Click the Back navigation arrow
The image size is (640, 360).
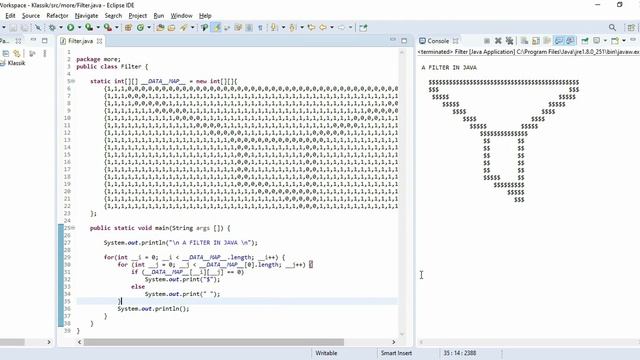[x=322, y=28]
